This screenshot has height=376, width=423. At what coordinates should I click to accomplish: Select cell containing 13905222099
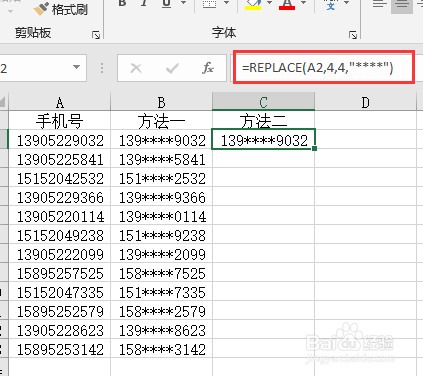tap(60, 254)
